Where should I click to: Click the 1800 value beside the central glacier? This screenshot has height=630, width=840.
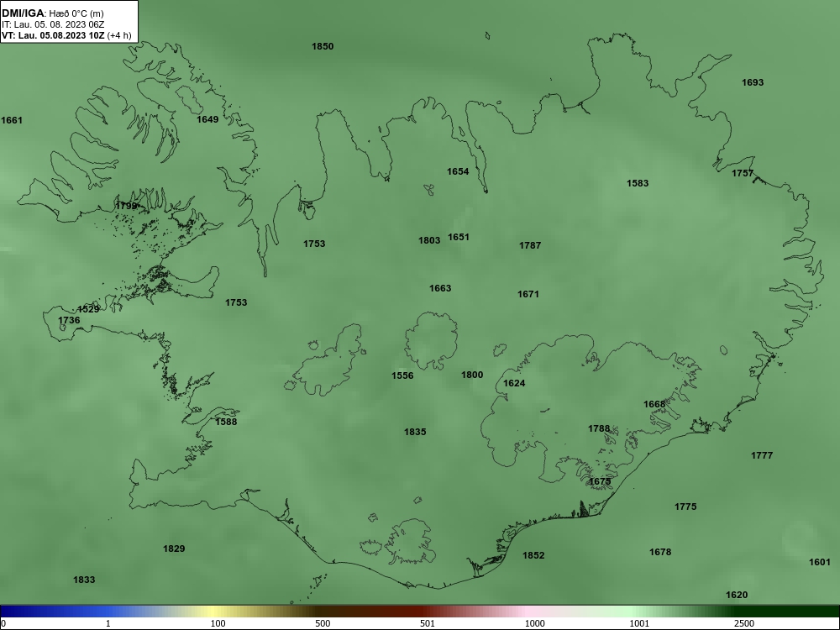472,375
